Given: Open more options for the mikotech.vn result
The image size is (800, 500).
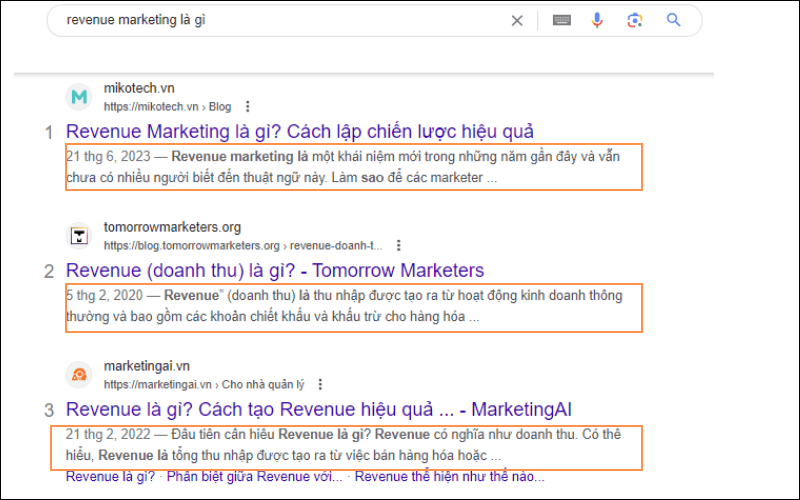Looking at the screenshot, I should pos(247,107).
